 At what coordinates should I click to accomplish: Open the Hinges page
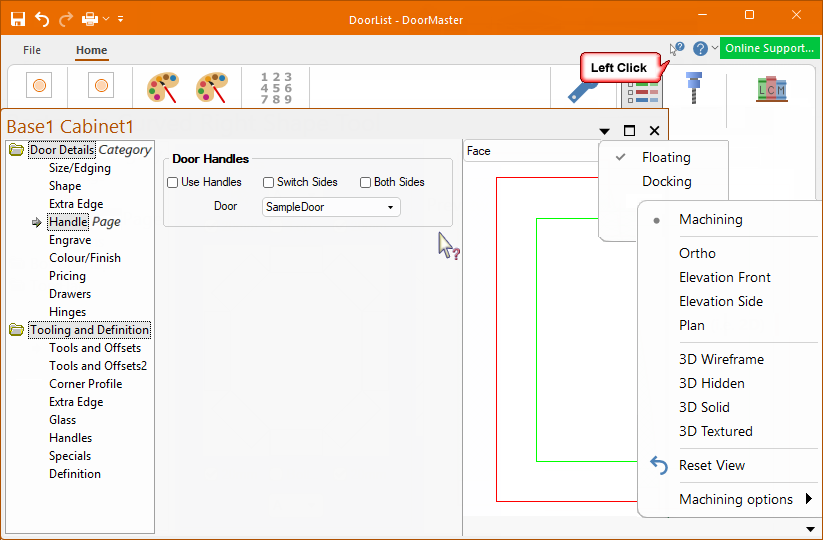coord(67,312)
